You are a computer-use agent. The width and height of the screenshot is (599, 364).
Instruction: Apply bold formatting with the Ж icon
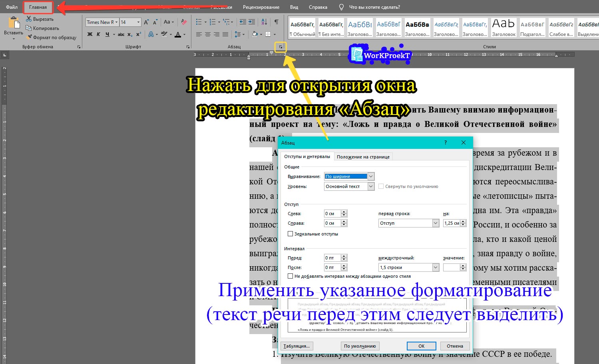pyautogui.click(x=90, y=35)
